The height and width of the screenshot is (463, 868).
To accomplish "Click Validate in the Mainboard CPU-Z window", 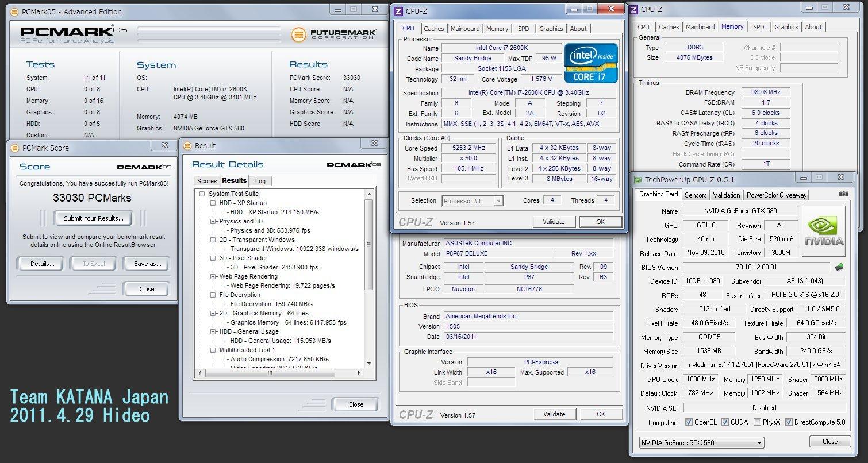I will point(554,414).
